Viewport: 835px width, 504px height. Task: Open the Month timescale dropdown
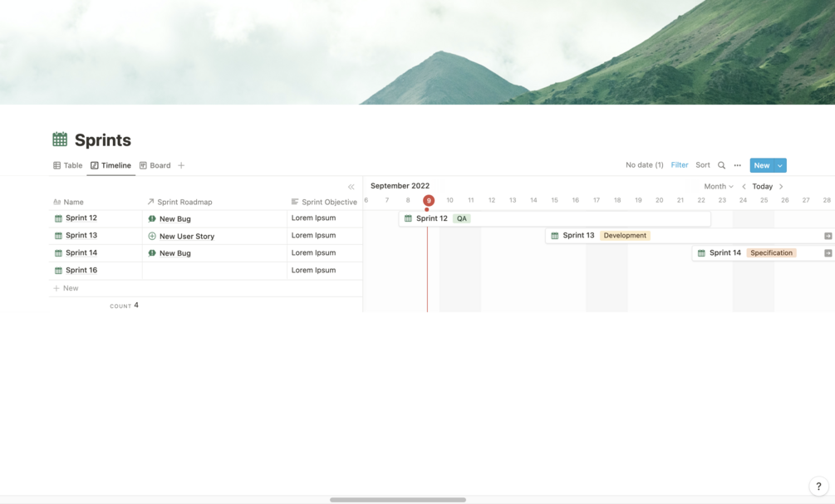pos(719,186)
